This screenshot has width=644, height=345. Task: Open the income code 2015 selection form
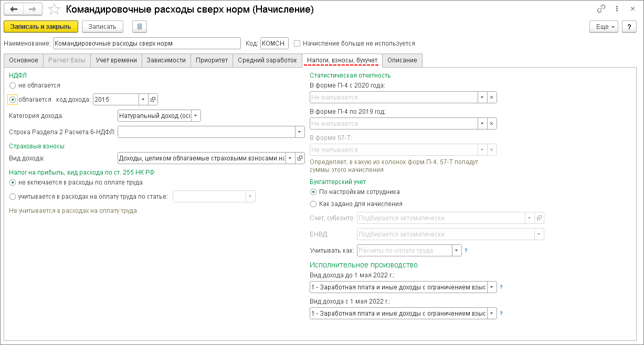tap(153, 100)
